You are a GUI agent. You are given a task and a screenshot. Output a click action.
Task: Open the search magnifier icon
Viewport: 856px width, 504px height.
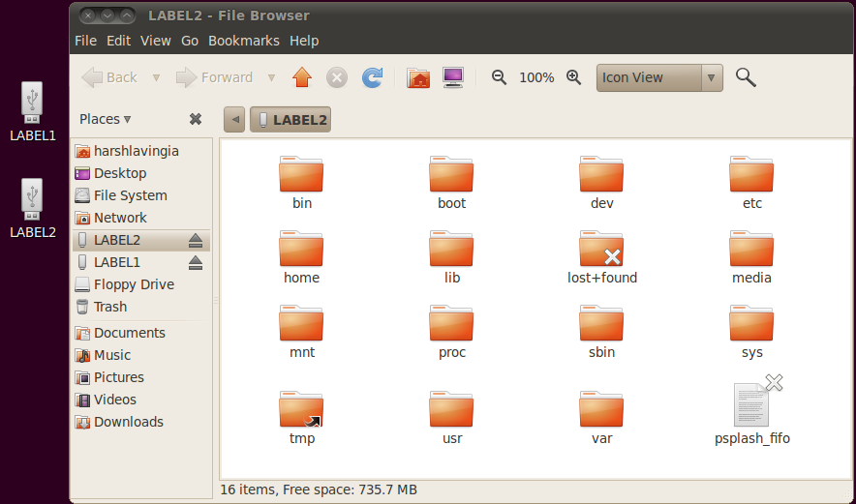click(x=746, y=78)
